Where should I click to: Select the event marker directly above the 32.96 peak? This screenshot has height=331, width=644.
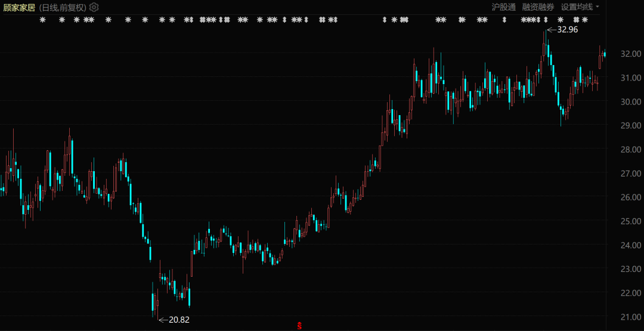545,20
